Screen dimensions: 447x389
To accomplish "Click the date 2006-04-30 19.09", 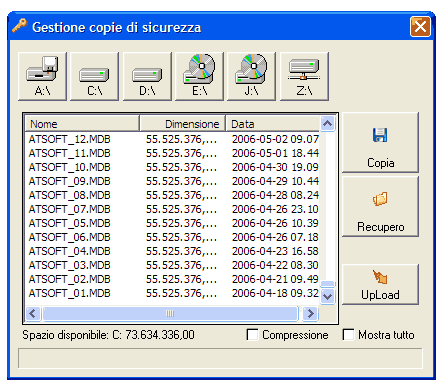I will pos(275,167).
